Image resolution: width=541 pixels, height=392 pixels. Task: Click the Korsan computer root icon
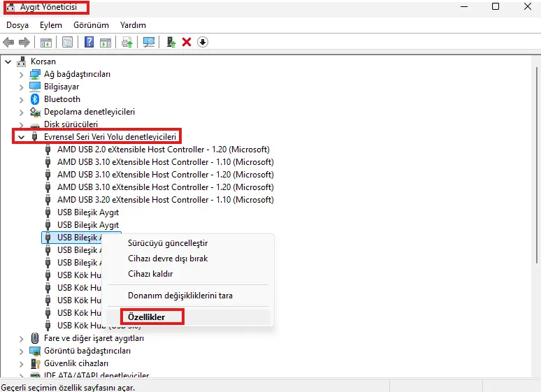pyautogui.click(x=22, y=61)
